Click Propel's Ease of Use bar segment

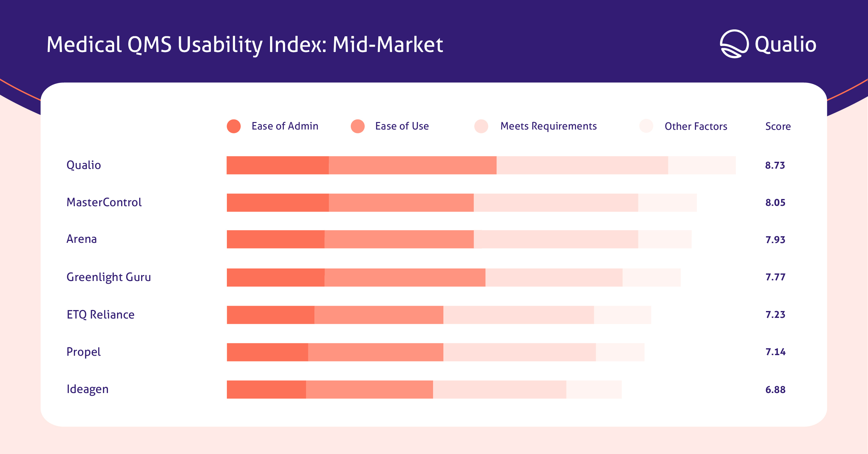click(x=375, y=352)
